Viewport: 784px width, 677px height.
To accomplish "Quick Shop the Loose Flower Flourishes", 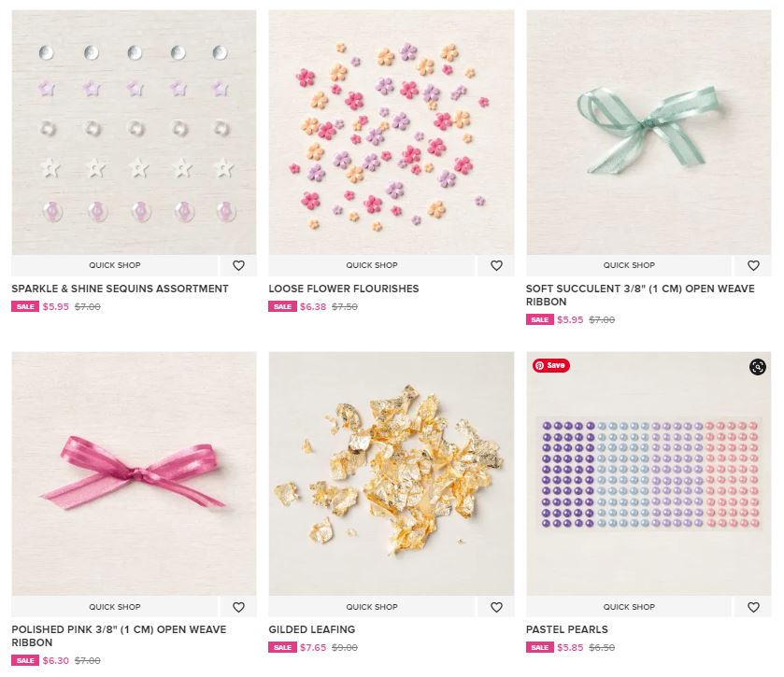I will tap(372, 266).
